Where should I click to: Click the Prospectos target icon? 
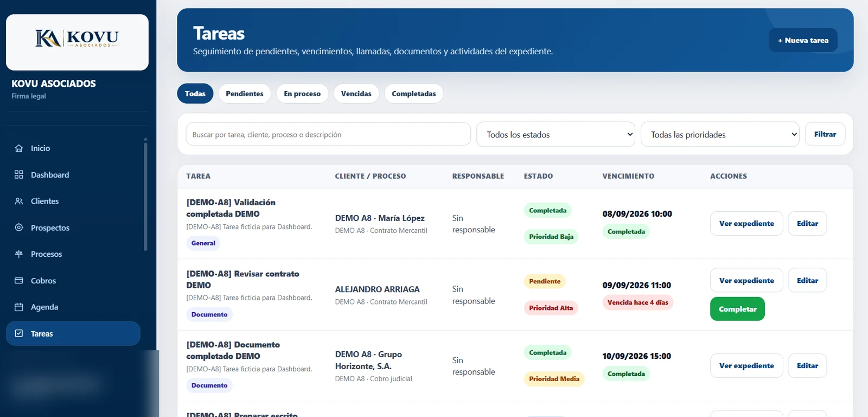pyautogui.click(x=19, y=228)
